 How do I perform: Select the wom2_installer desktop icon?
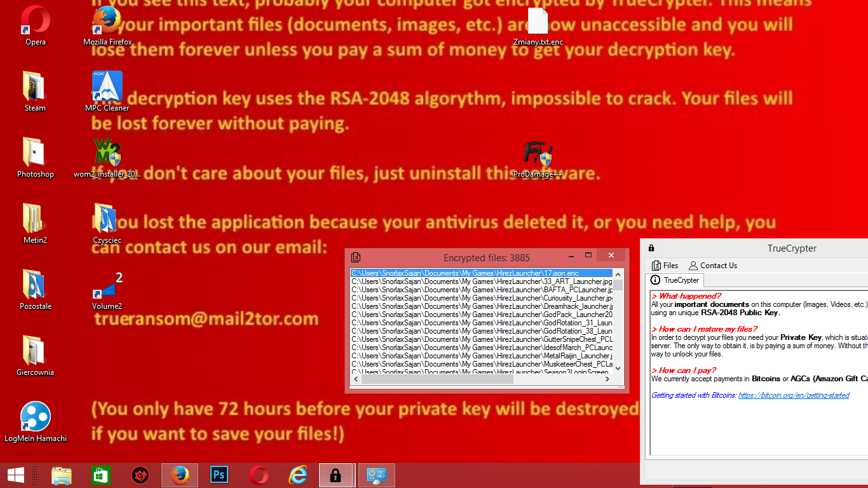[x=107, y=158]
